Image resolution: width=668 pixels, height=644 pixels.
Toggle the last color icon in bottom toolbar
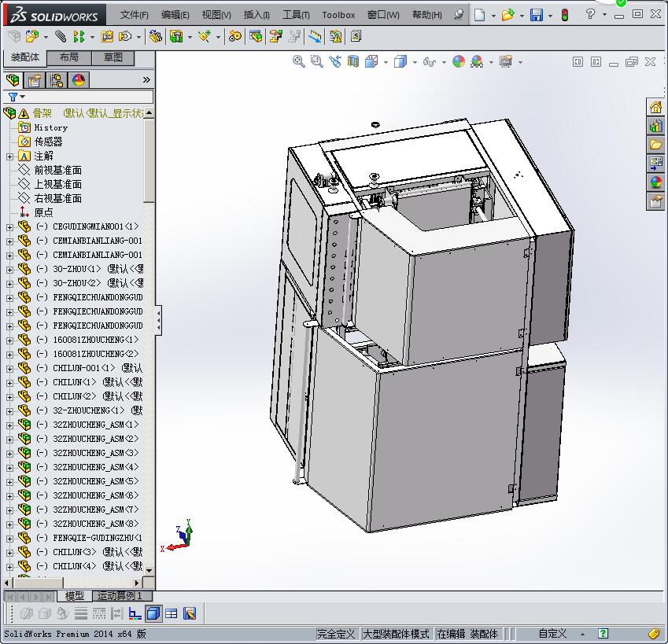(190, 614)
